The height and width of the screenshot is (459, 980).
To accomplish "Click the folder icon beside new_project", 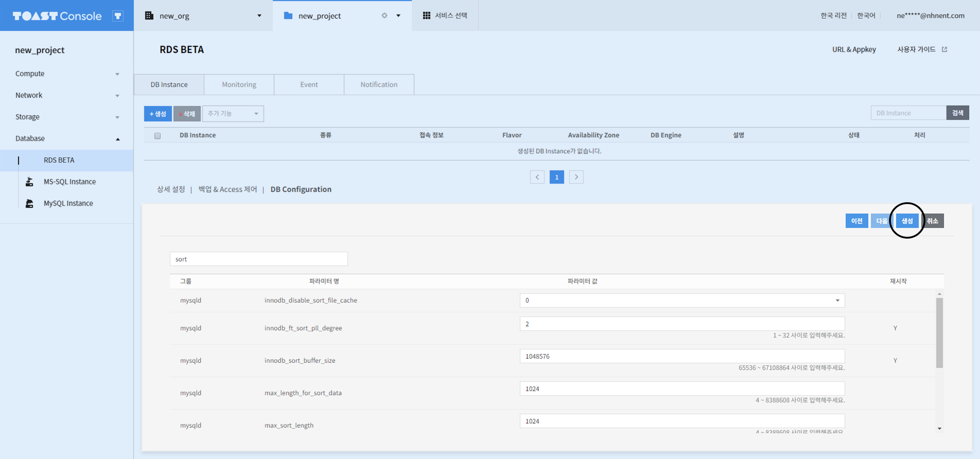I will coord(288,16).
